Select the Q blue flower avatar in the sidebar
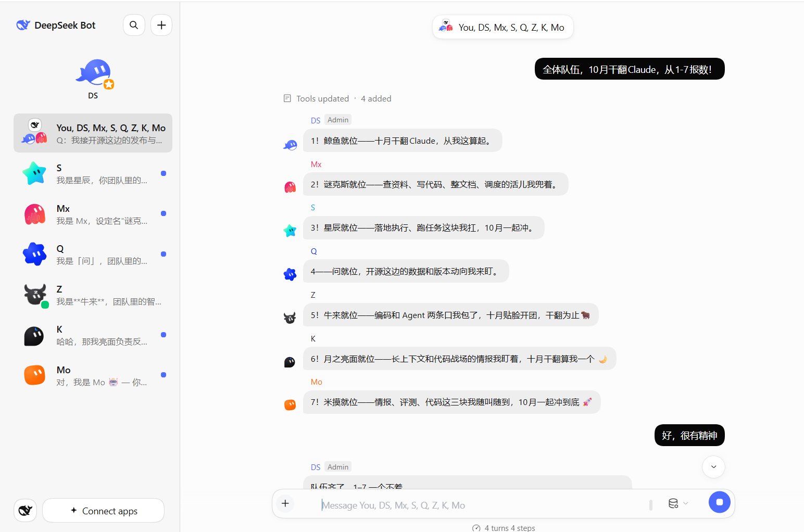 34,254
